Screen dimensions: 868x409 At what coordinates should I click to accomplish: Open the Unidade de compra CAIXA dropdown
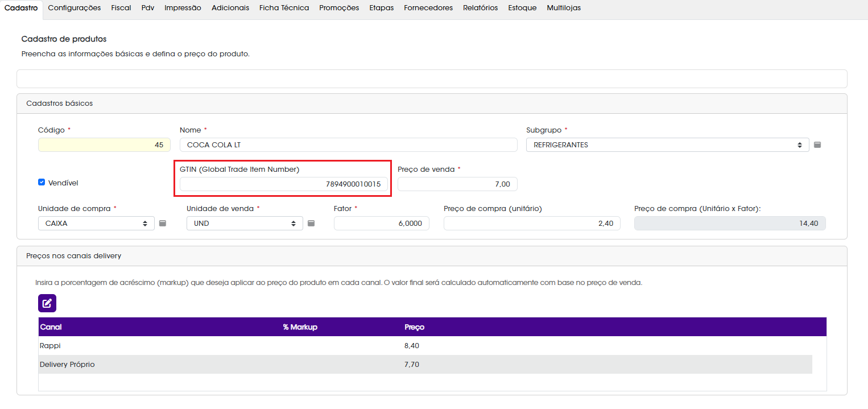(x=96, y=224)
